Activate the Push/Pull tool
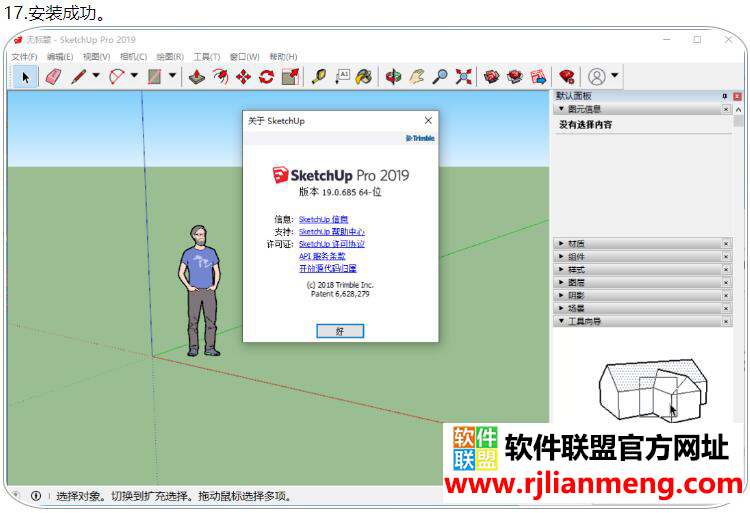This screenshot has width=750, height=513. 197,76
